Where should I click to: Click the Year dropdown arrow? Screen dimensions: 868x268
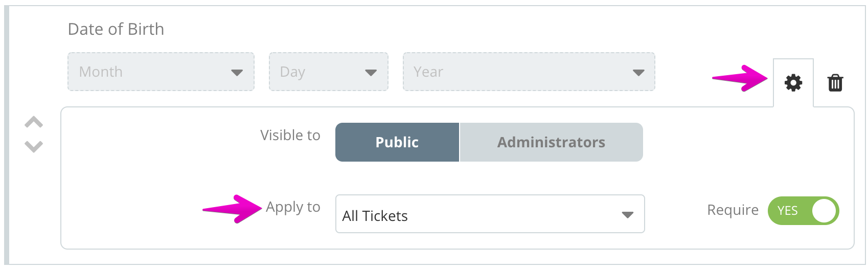click(638, 73)
